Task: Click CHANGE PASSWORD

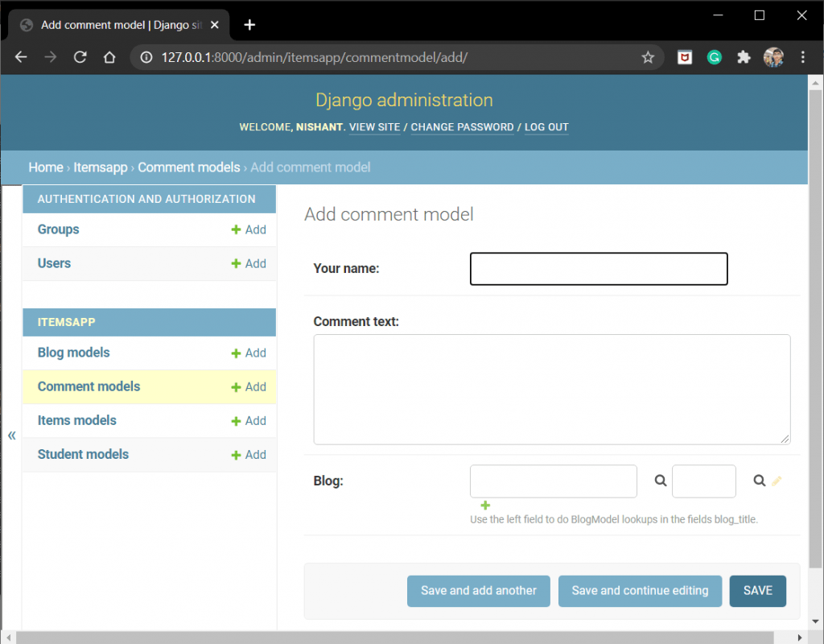Action: [462, 127]
